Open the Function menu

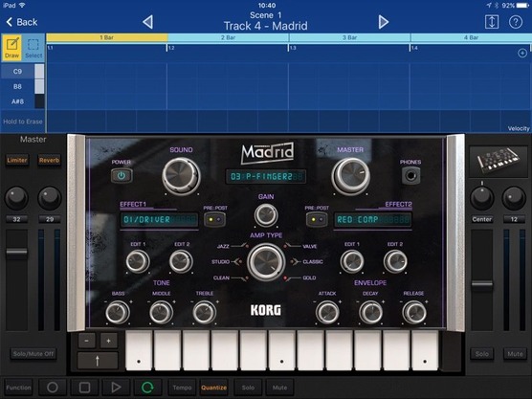pos(18,388)
